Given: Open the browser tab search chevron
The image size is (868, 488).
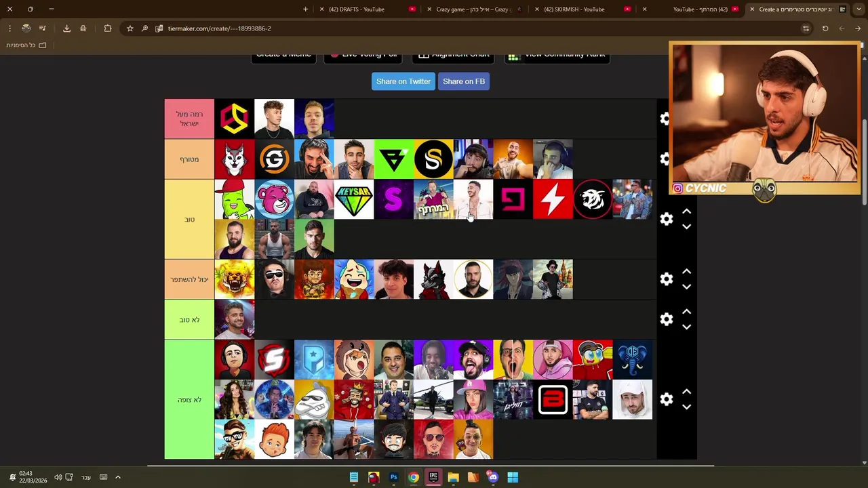Looking at the screenshot, I should (858, 9).
